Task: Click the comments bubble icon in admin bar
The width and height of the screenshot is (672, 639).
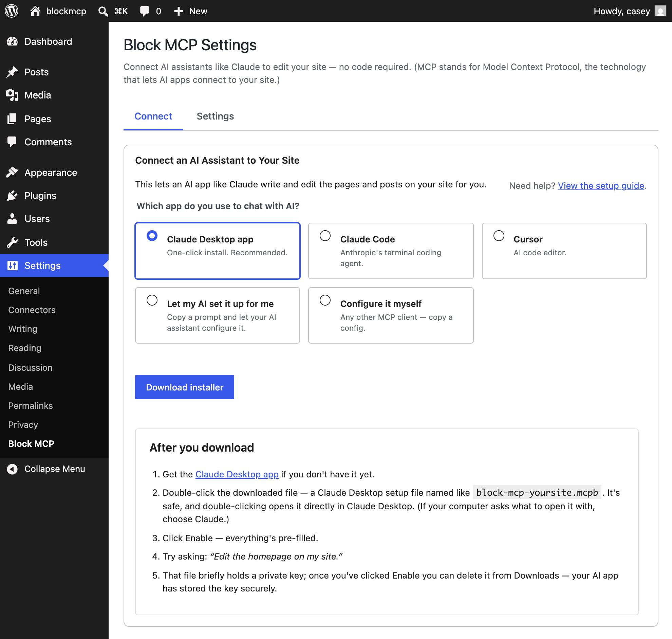Action: click(144, 11)
